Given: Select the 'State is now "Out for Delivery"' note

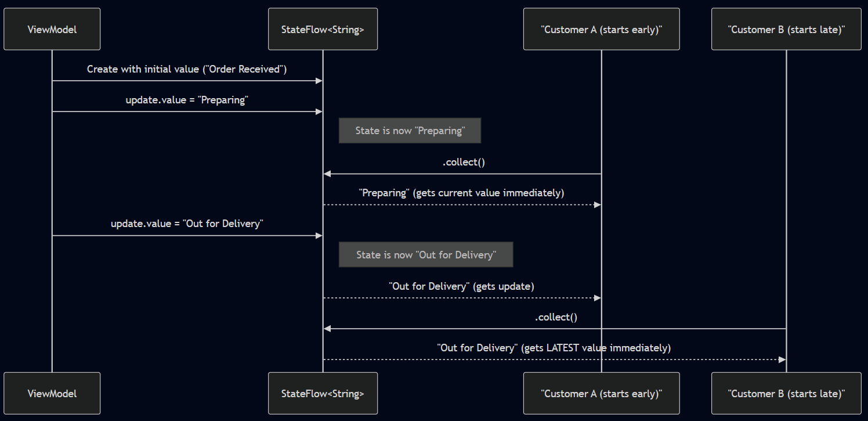Looking at the screenshot, I should (x=426, y=254).
